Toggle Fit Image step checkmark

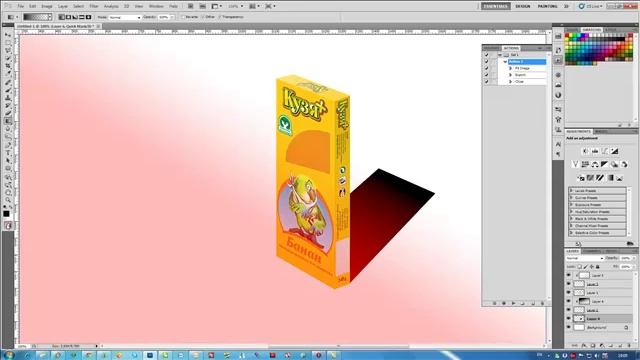click(x=487, y=68)
